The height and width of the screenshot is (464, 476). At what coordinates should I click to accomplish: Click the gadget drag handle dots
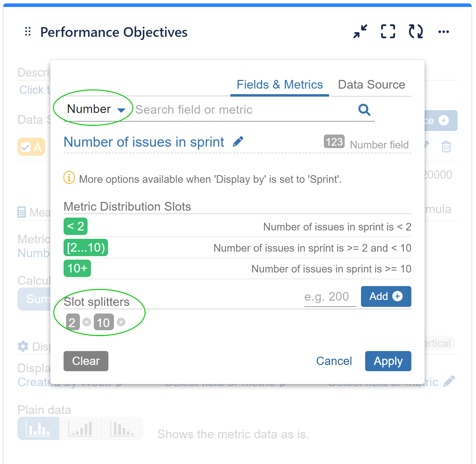pyautogui.click(x=27, y=32)
